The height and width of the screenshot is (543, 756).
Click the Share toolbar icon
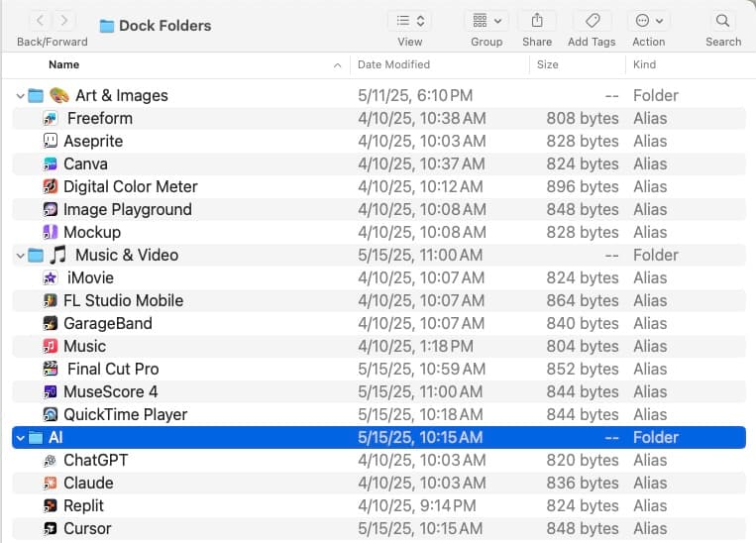(x=537, y=20)
